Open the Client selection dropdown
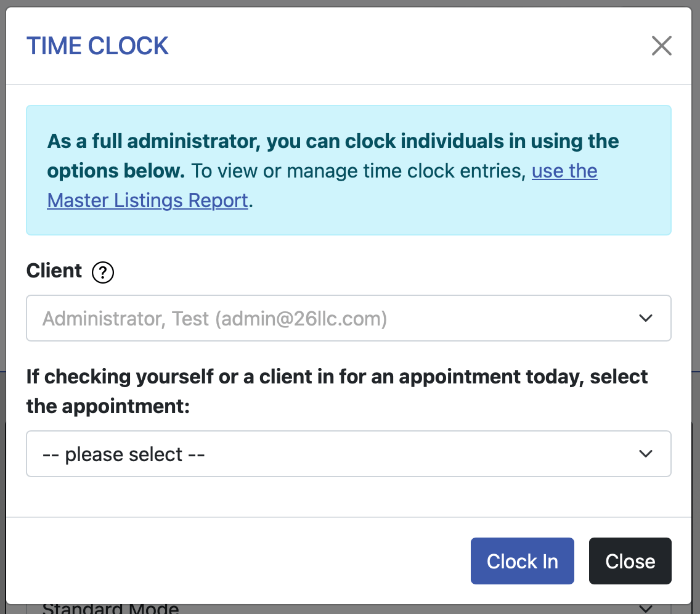 (x=348, y=318)
